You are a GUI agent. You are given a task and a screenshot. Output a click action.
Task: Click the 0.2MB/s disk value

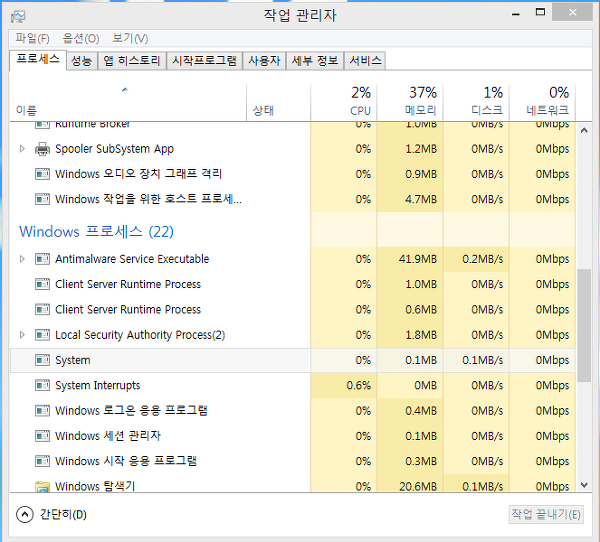click(x=483, y=259)
